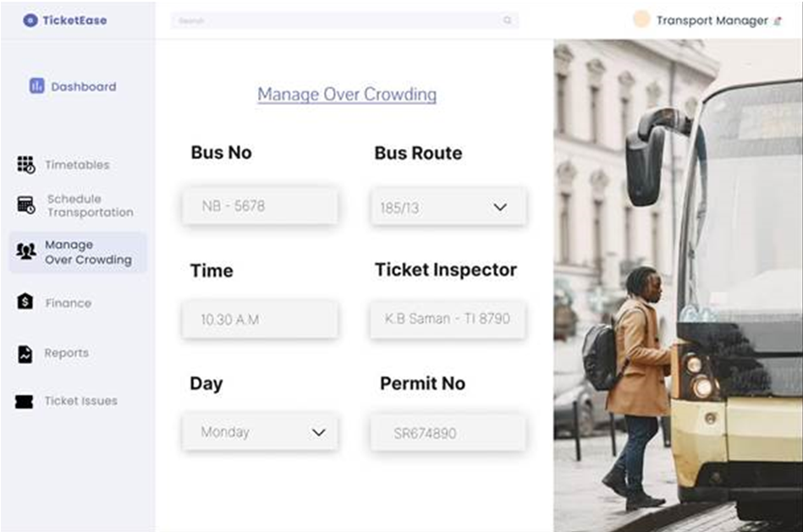Click the edit icon beside Transport Manager
Screen dimensions: 803x532
point(778,21)
